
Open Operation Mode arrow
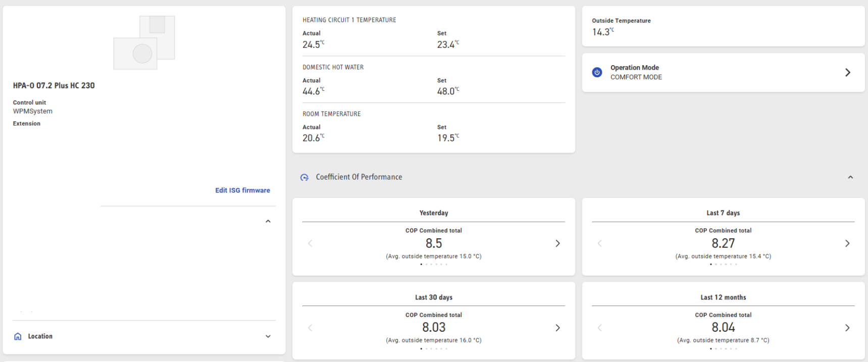click(848, 72)
